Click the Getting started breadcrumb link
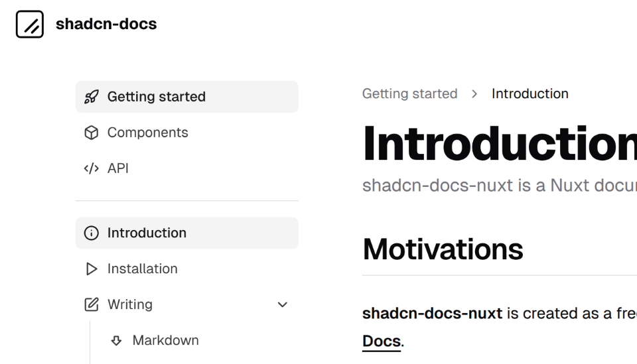The image size is (637, 364). click(x=409, y=93)
